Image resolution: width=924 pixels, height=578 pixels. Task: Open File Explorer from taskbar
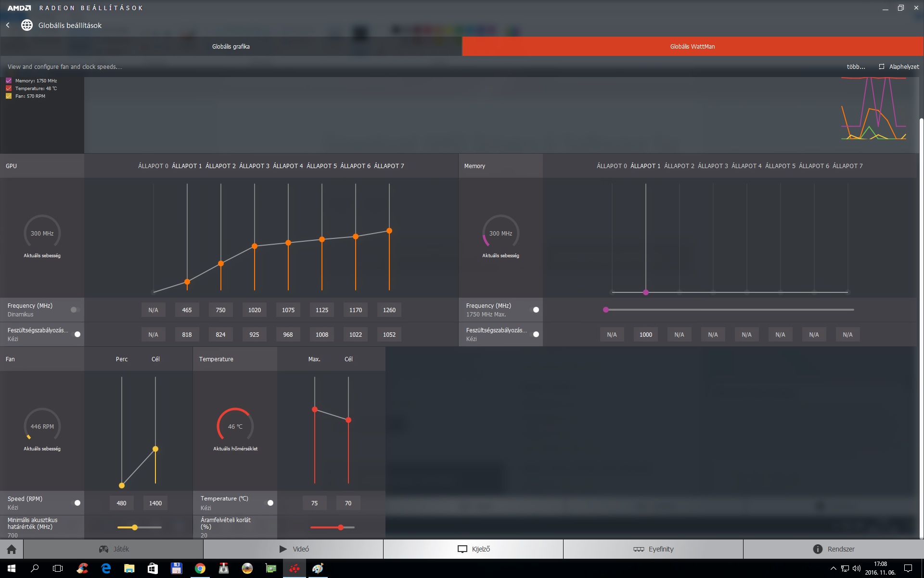(x=129, y=568)
